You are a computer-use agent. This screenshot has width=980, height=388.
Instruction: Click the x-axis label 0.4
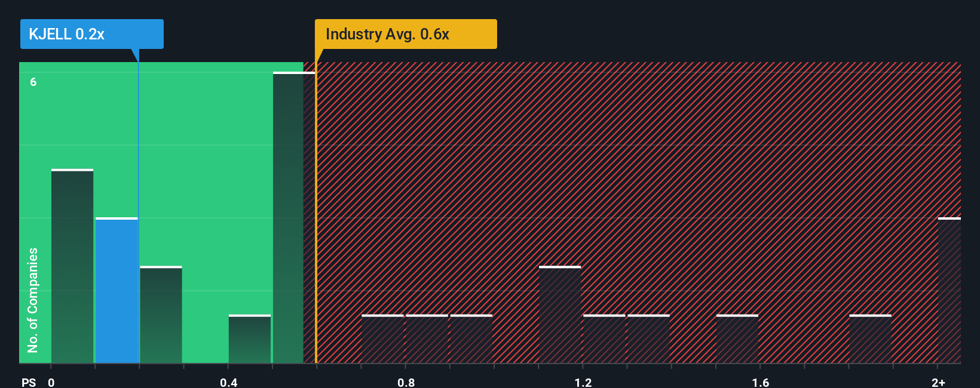pos(229,382)
